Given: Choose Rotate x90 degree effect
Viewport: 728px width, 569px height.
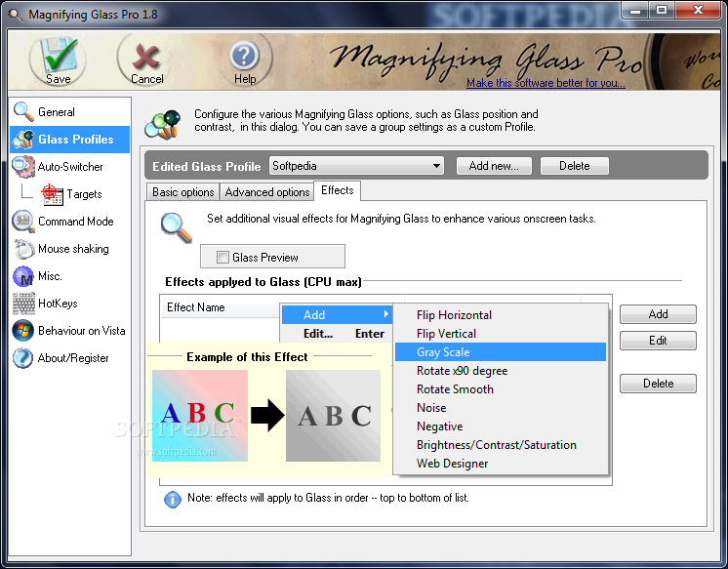Looking at the screenshot, I should coord(501,371).
